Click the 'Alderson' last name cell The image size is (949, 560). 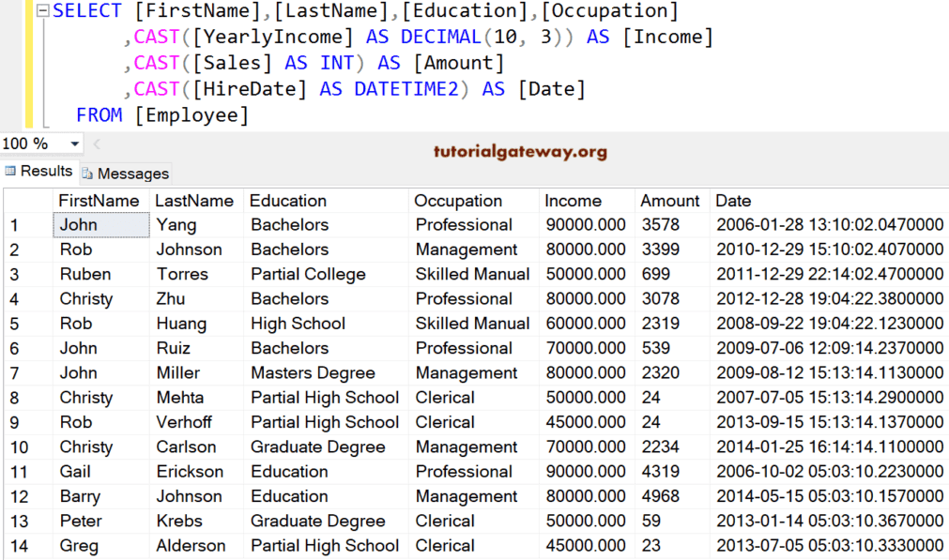pos(197,546)
